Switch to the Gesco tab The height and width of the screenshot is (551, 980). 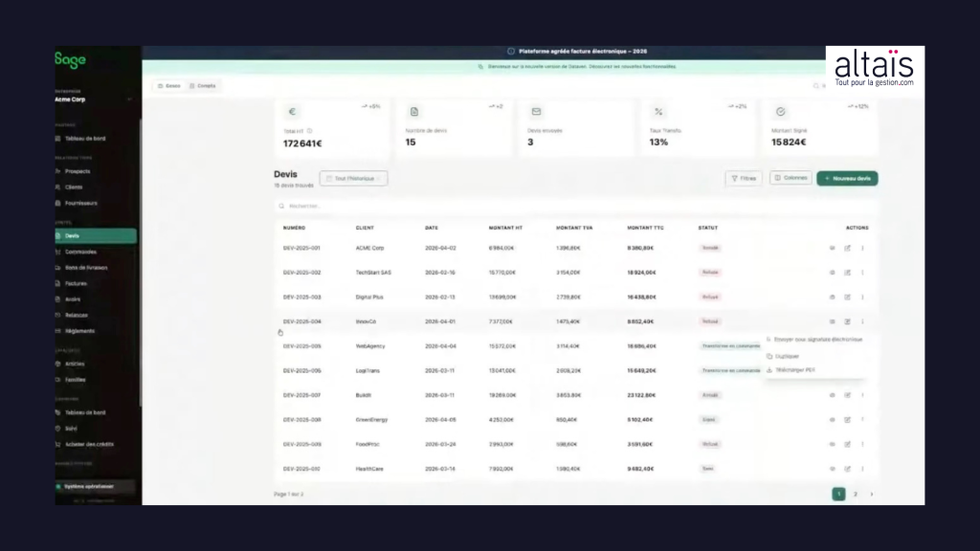[x=169, y=86]
